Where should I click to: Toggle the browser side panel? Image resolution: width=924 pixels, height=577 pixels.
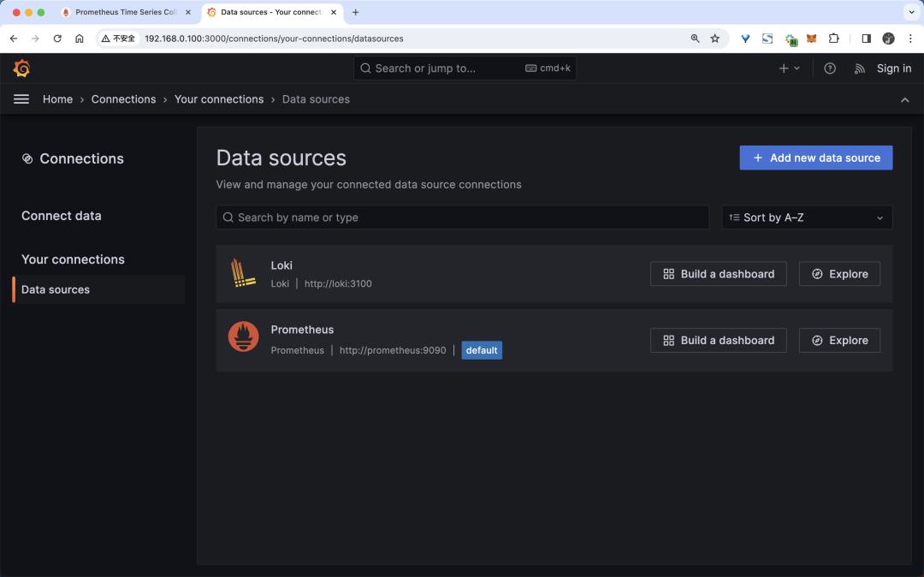pos(866,39)
